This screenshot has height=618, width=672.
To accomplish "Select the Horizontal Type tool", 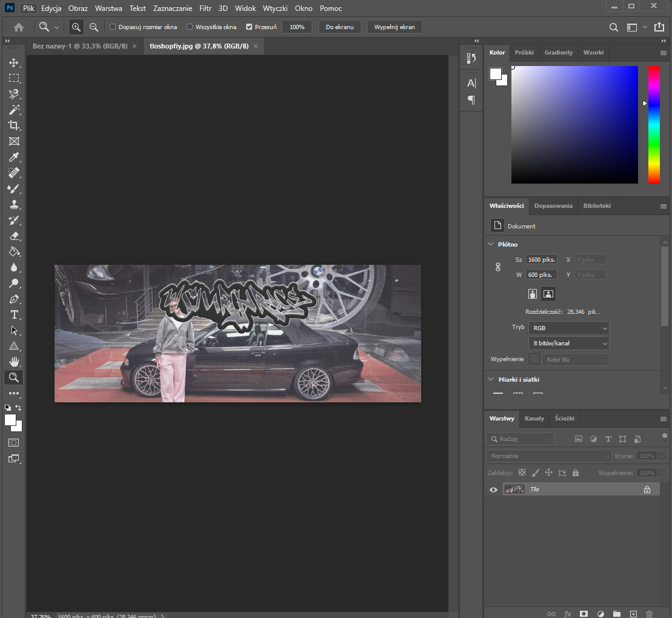I will click(14, 314).
